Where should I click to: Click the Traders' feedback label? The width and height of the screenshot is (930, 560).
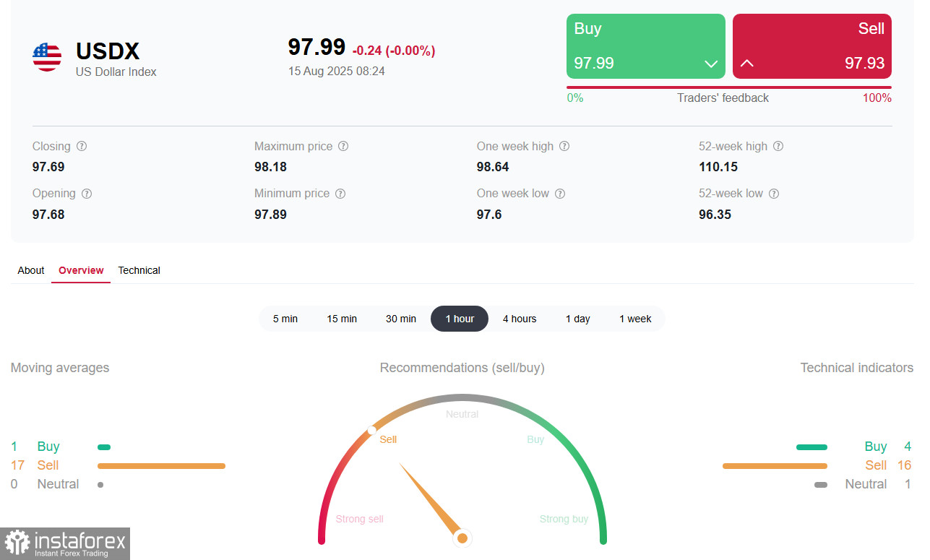(723, 98)
